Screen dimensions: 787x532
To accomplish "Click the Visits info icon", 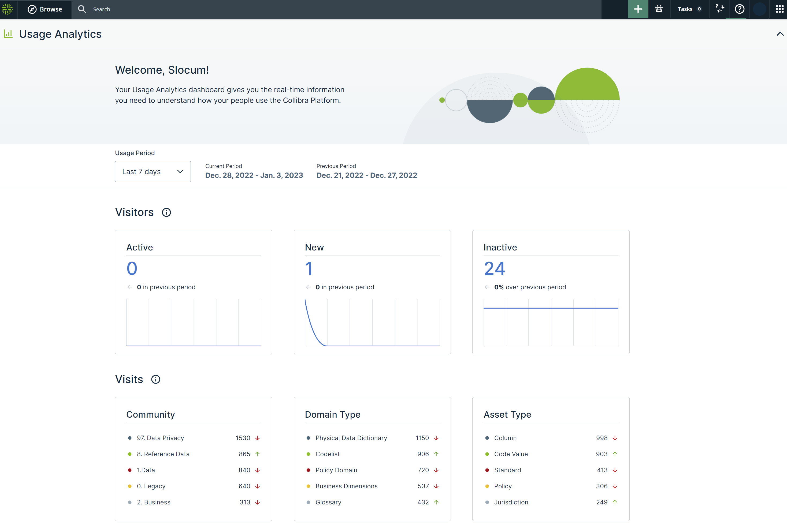I will pyautogui.click(x=155, y=379).
